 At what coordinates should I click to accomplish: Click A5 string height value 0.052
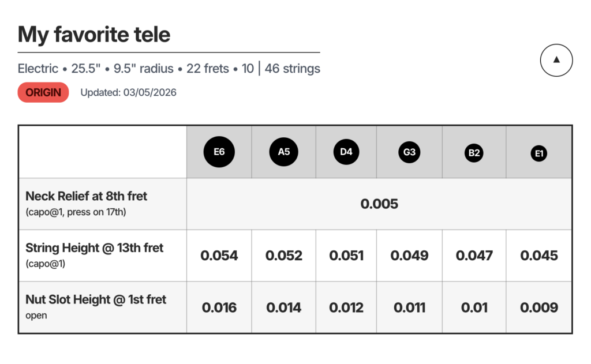pos(284,256)
